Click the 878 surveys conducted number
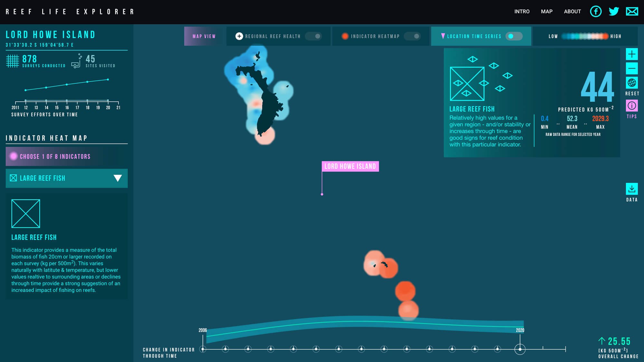644x362 pixels. click(29, 59)
